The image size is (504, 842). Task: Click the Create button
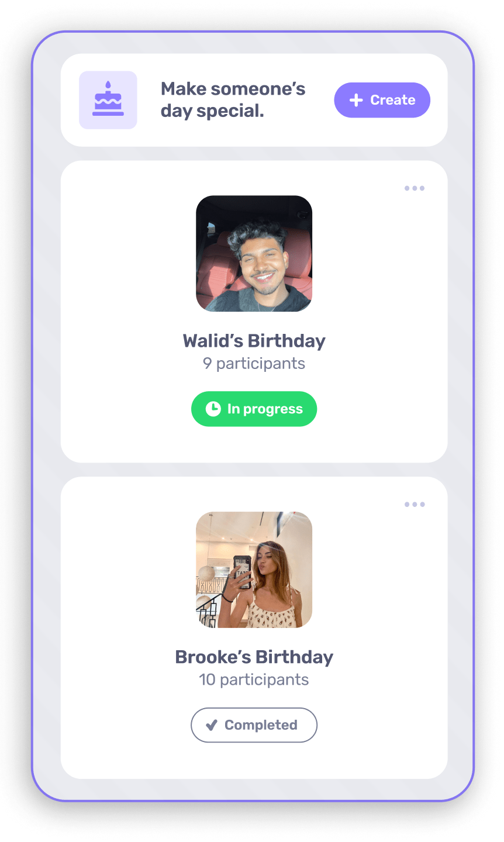click(x=382, y=100)
